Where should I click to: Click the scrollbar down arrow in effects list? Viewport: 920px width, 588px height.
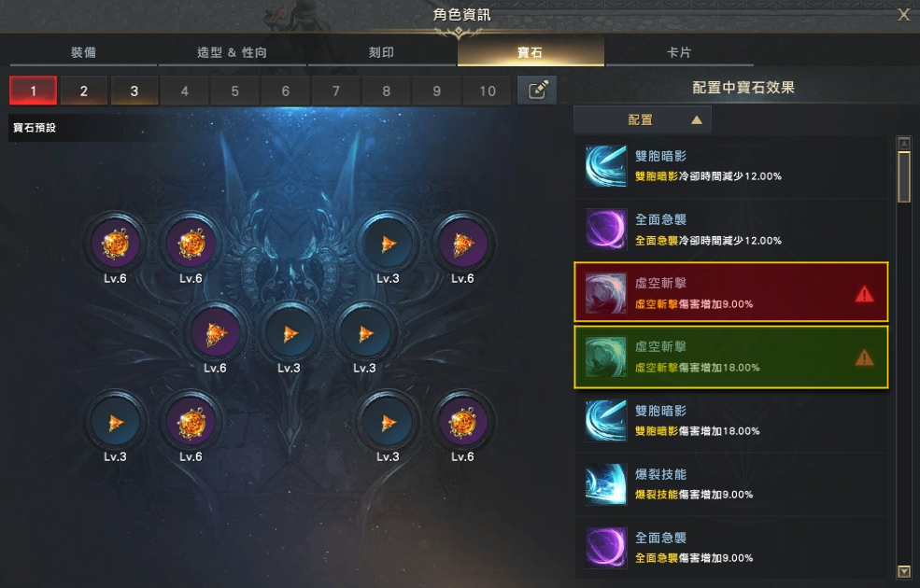tap(903, 570)
